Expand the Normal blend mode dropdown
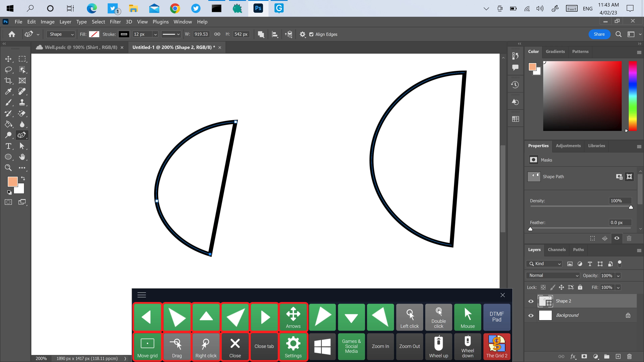 click(553, 275)
